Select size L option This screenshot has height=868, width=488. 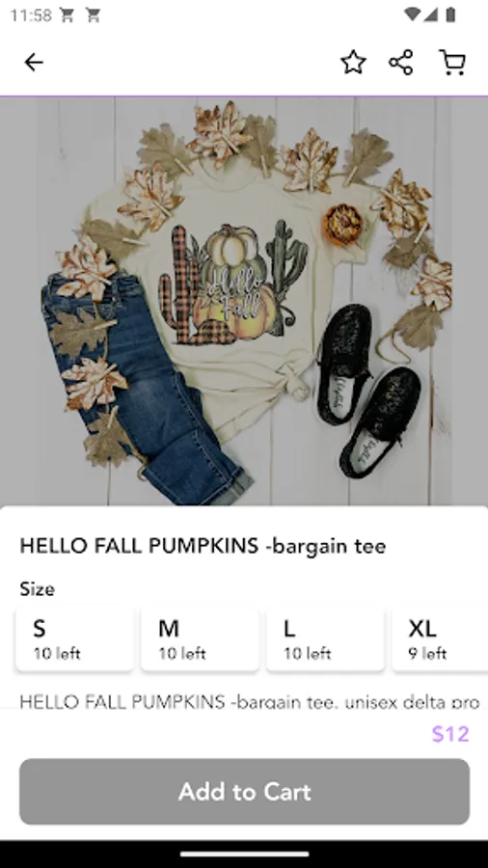click(325, 639)
